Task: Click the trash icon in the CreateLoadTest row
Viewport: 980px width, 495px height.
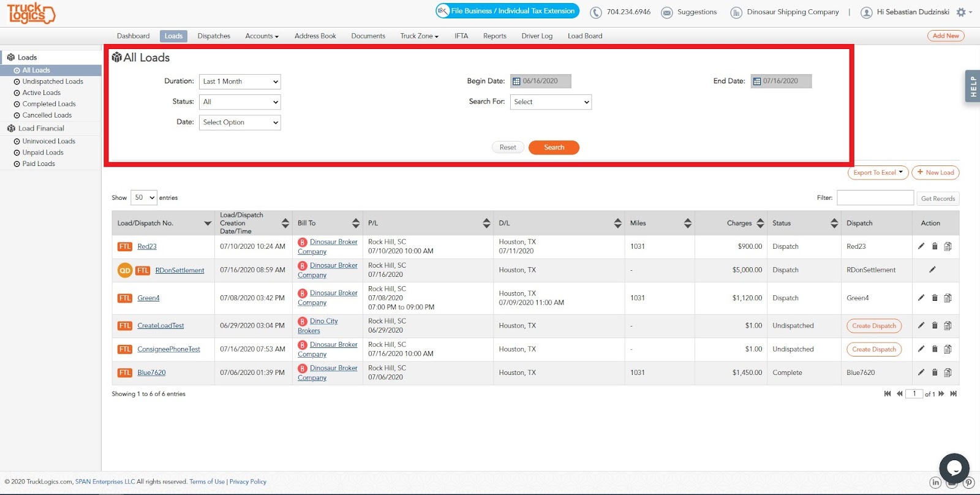Action: 935,325
